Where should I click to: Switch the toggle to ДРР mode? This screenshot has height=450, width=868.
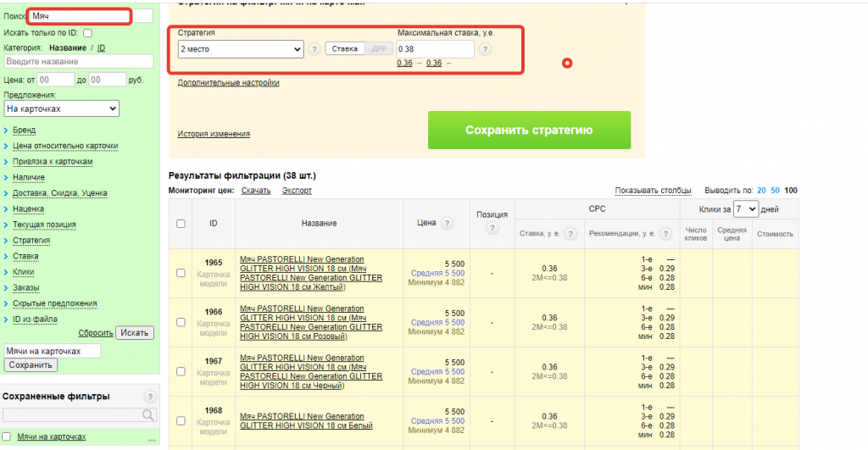(378, 49)
